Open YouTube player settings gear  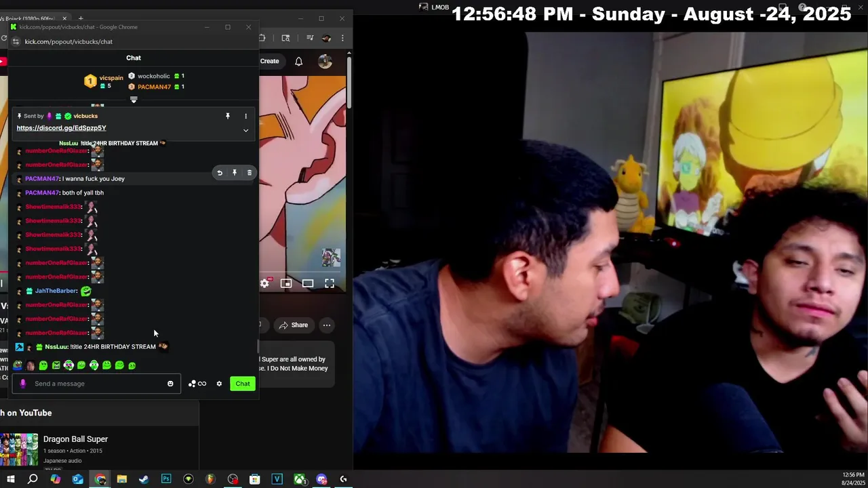264,283
